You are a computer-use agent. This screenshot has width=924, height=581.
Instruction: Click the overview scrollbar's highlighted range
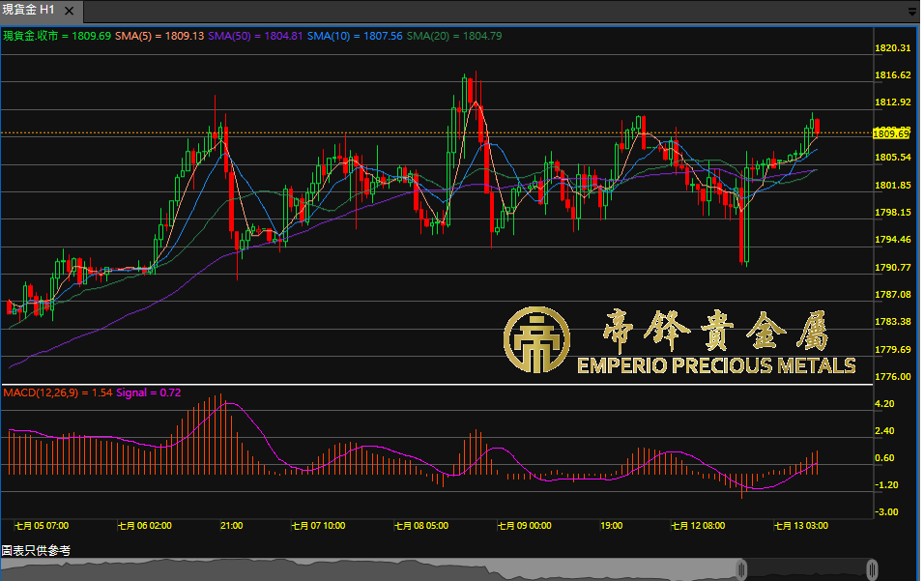(807, 568)
